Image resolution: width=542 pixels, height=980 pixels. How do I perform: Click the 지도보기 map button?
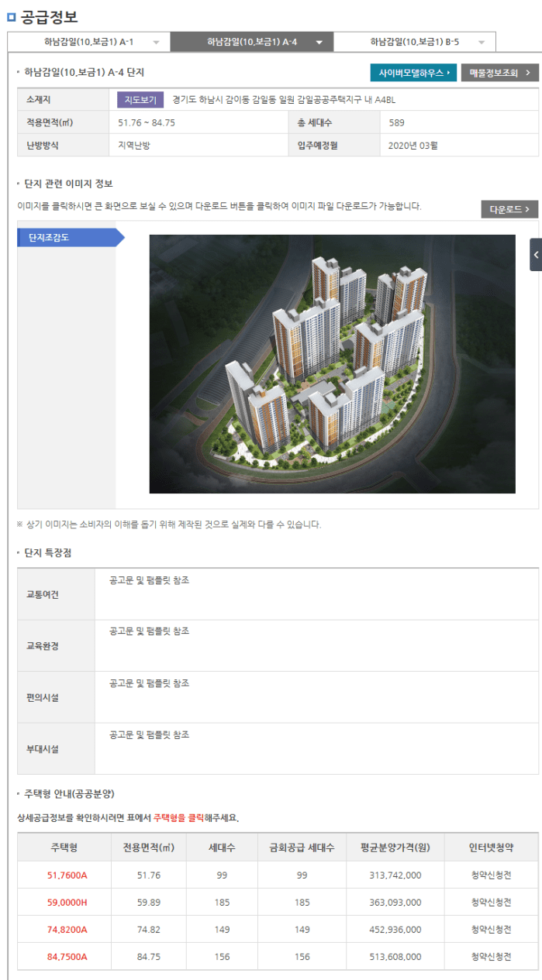(x=140, y=100)
